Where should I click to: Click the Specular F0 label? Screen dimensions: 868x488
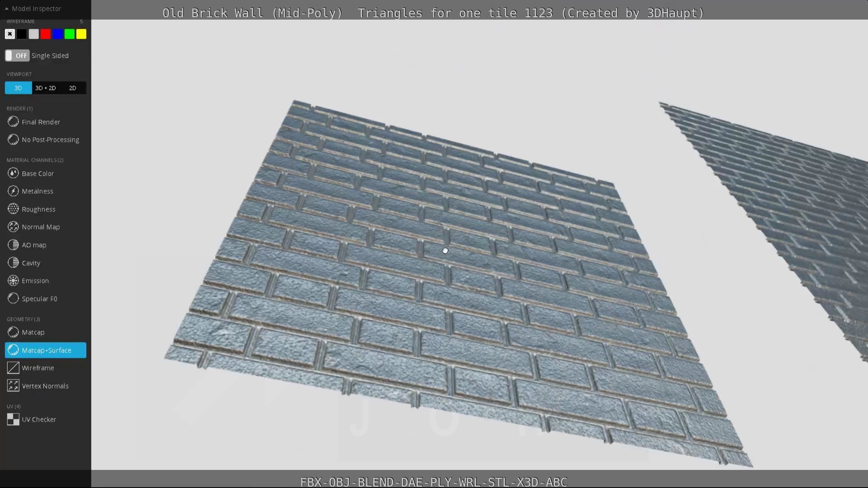coord(39,299)
